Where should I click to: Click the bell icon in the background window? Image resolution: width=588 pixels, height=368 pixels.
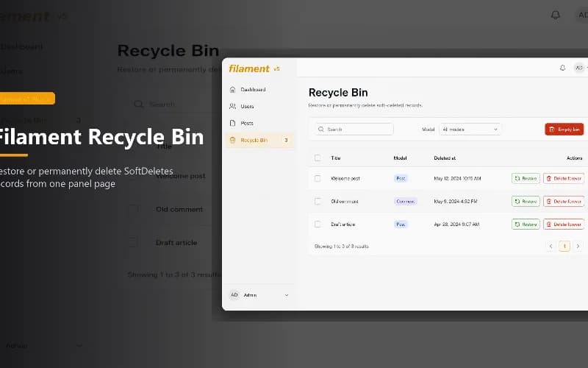(556, 15)
